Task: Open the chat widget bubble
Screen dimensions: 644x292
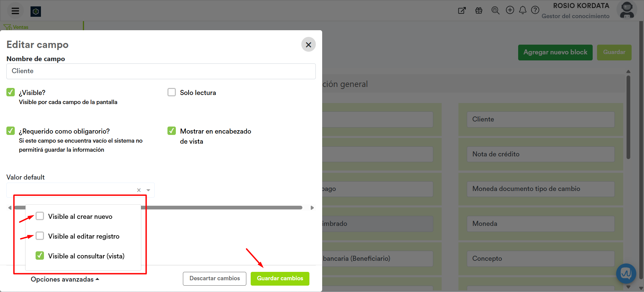Action: [626, 274]
